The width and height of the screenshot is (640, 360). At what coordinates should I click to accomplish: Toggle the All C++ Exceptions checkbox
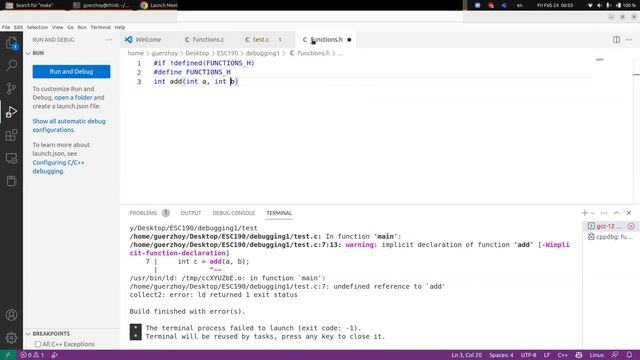point(38,344)
